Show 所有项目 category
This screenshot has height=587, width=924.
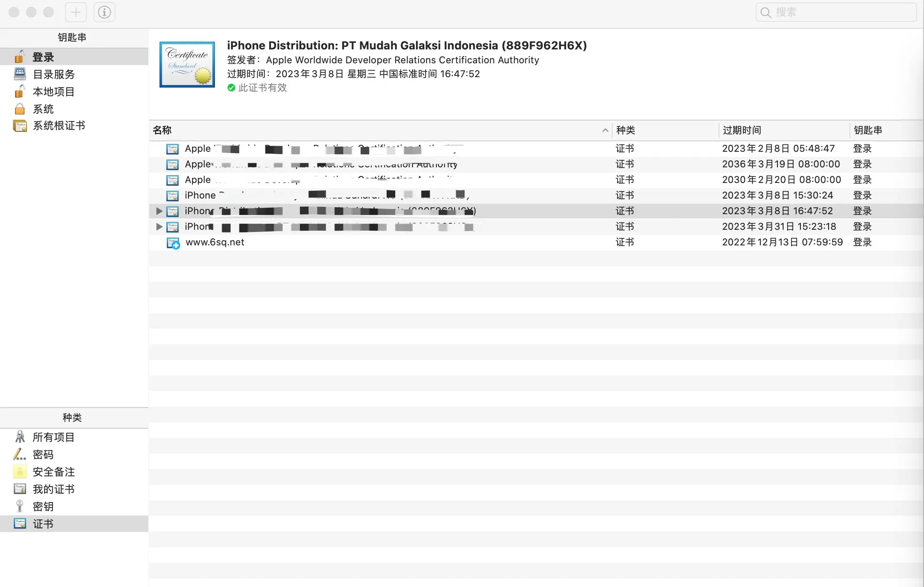(x=53, y=437)
